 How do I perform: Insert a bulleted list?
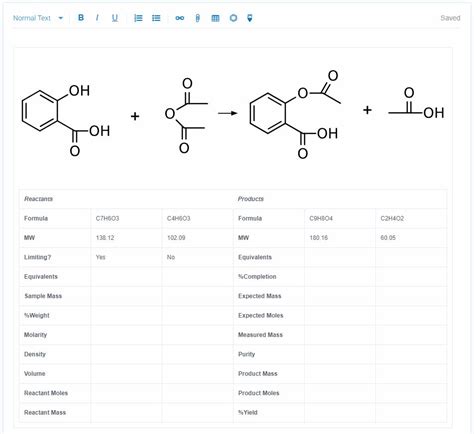[x=156, y=18]
